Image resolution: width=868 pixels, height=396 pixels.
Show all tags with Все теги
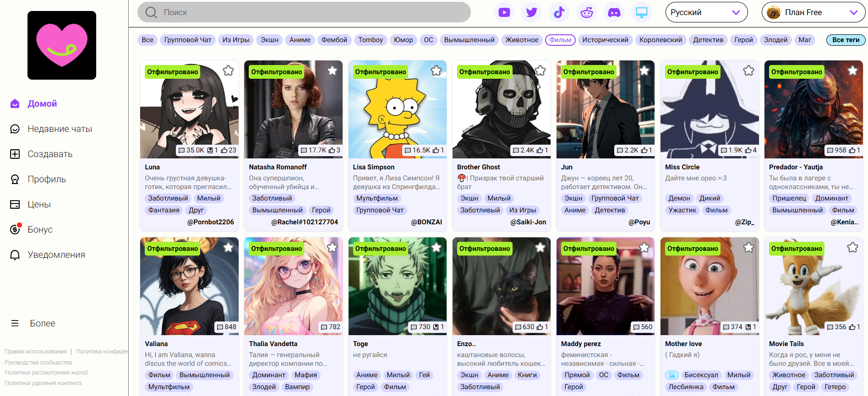click(846, 40)
